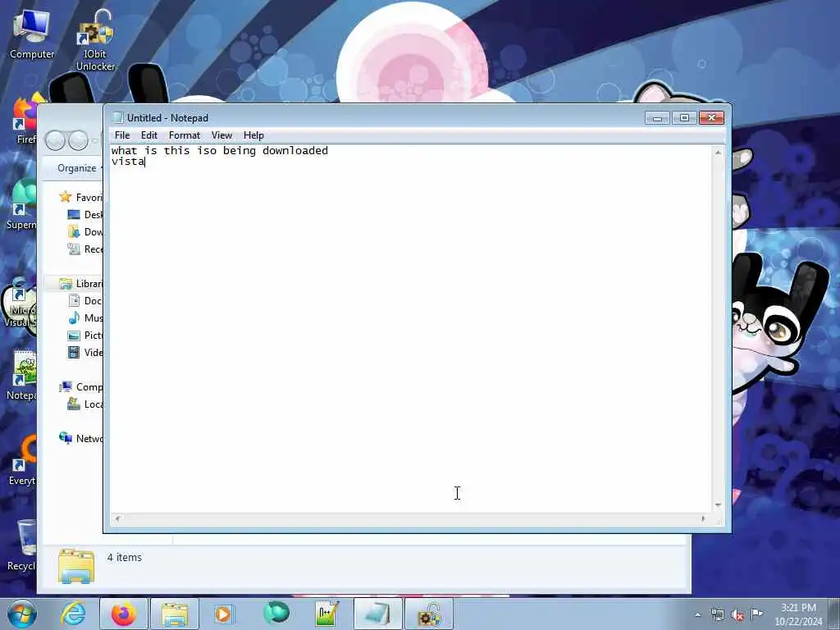Select the Computer desktop icon
The width and height of the screenshot is (840, 630).
pos(32,33)
